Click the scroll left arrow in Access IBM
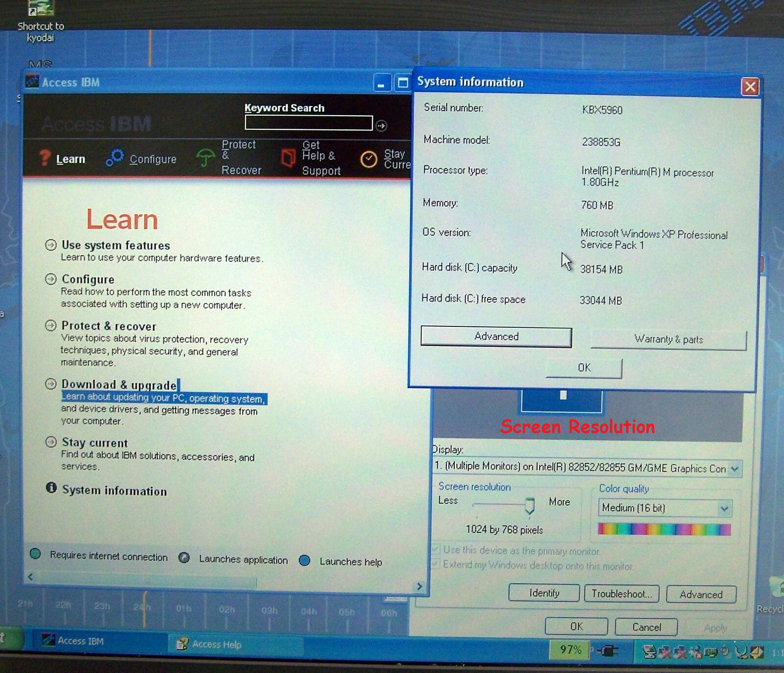784x673 pixels. point(30,577)
